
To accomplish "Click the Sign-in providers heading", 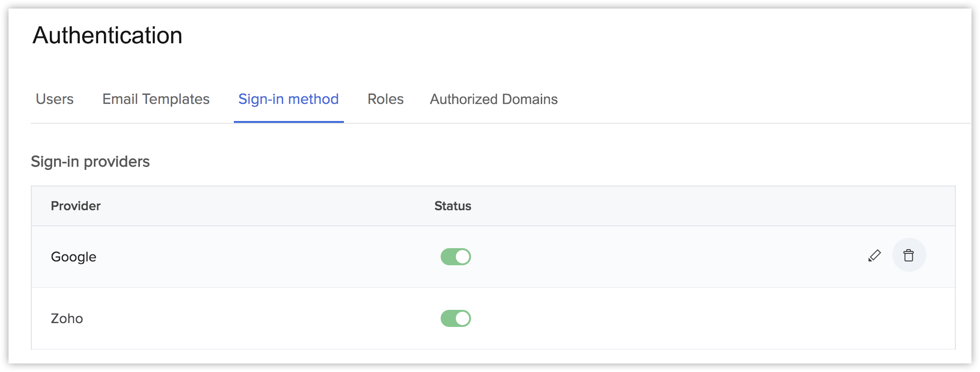I will [90, 162].
